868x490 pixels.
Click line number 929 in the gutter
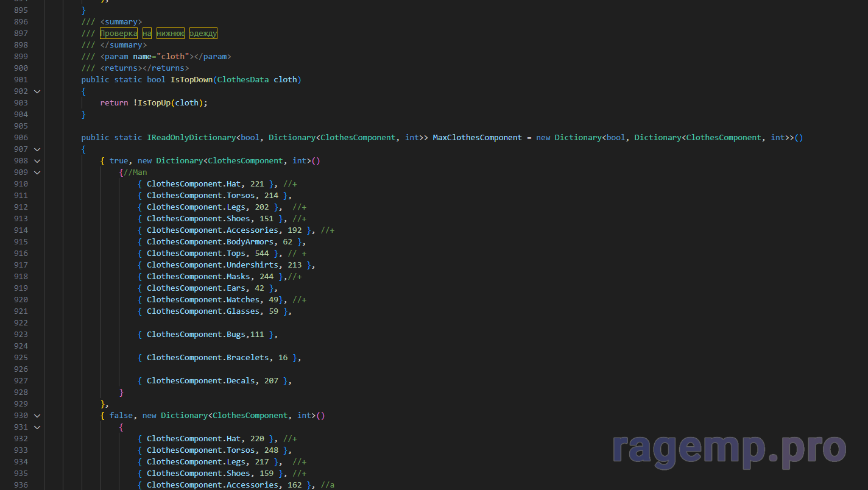[x=21, y=404]
